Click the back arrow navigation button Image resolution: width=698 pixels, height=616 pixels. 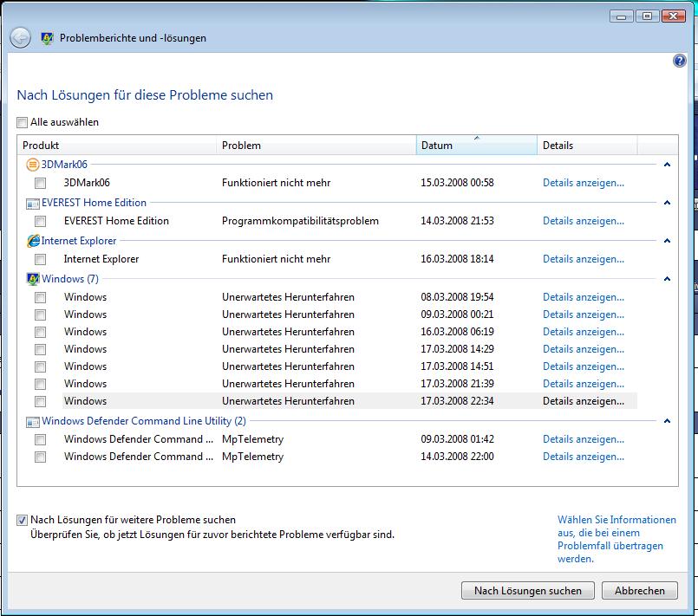20,38
